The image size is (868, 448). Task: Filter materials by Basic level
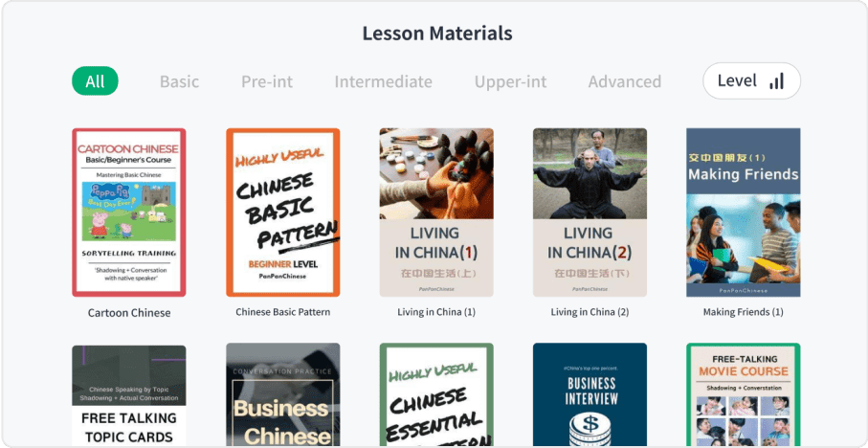tap(179, 81)
